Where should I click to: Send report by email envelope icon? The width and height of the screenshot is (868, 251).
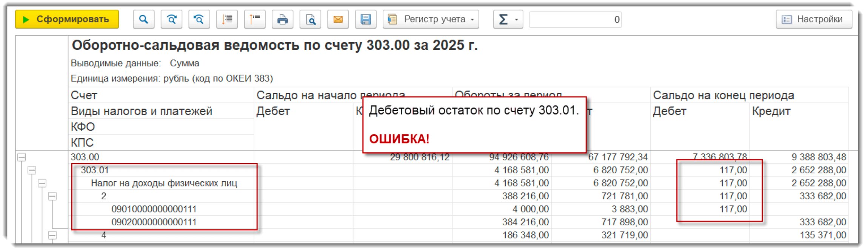point(338,19)
